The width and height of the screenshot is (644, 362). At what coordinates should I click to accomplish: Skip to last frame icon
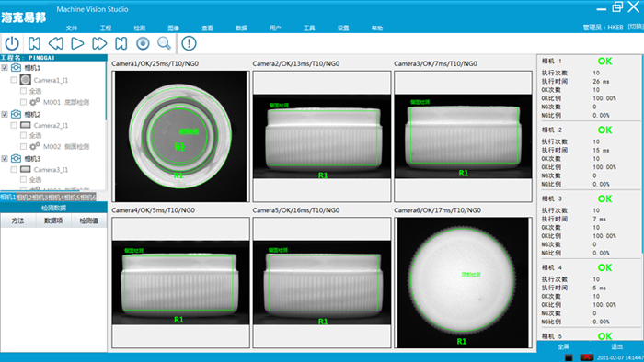[x=121, y=43]
